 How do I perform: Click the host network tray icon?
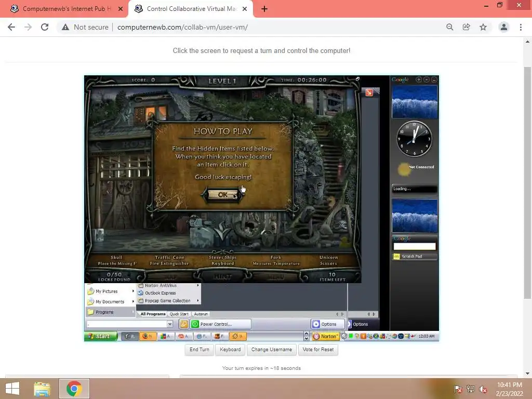471,389
